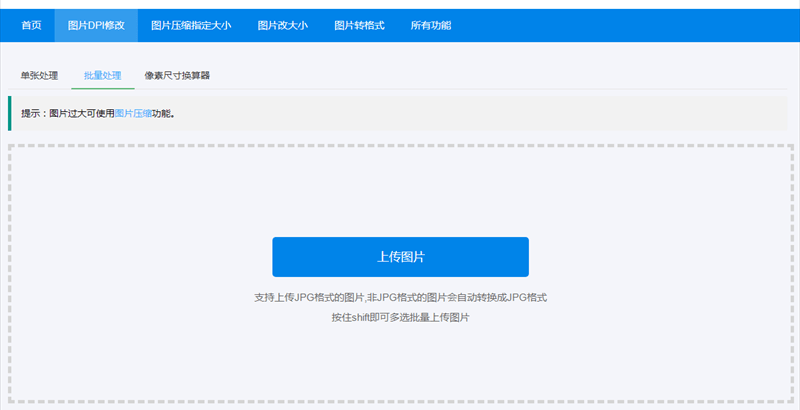Go to the 首页 home page
The image size is (800, 410).
(32, 24)
